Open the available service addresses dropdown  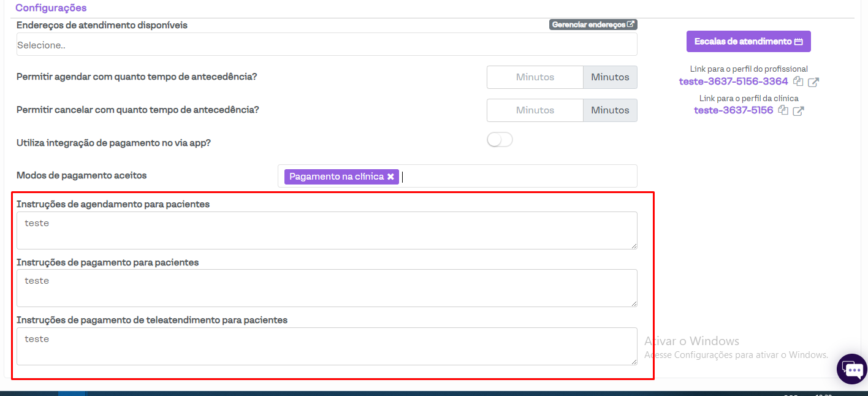coord(326,45)
